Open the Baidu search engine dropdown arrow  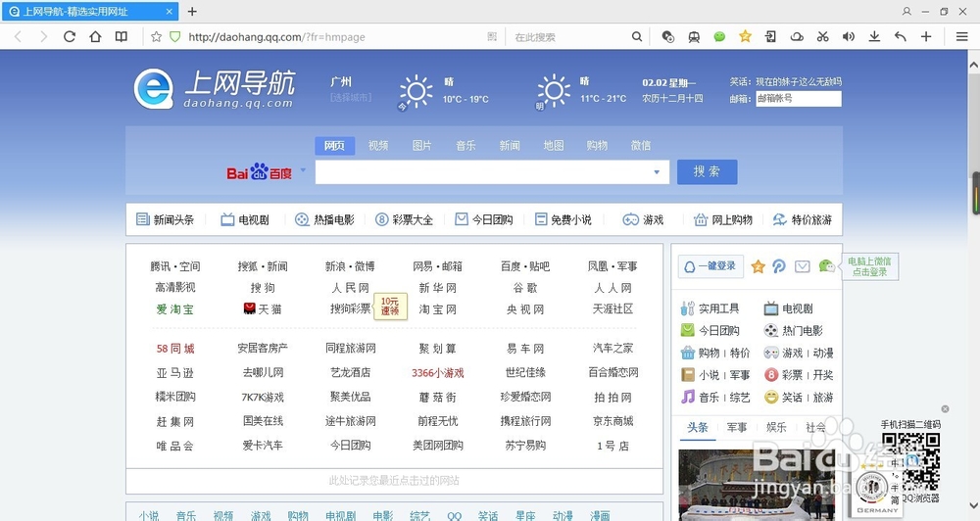(303, 170)
